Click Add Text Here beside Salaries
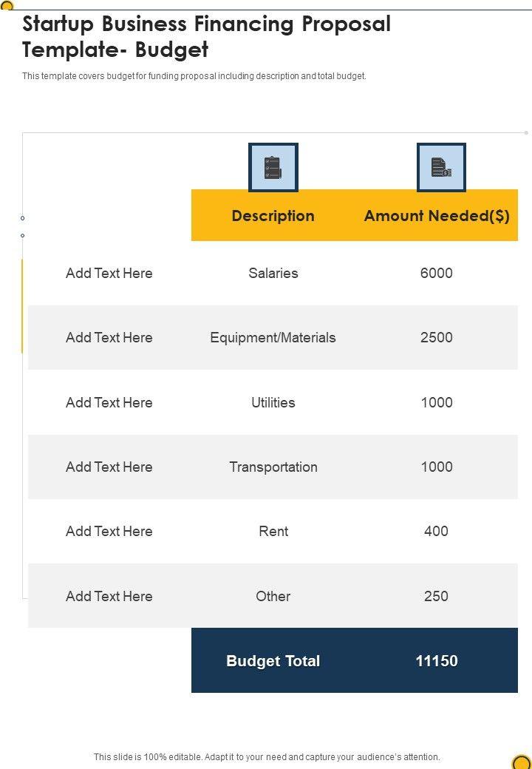 tap(109, 273)
